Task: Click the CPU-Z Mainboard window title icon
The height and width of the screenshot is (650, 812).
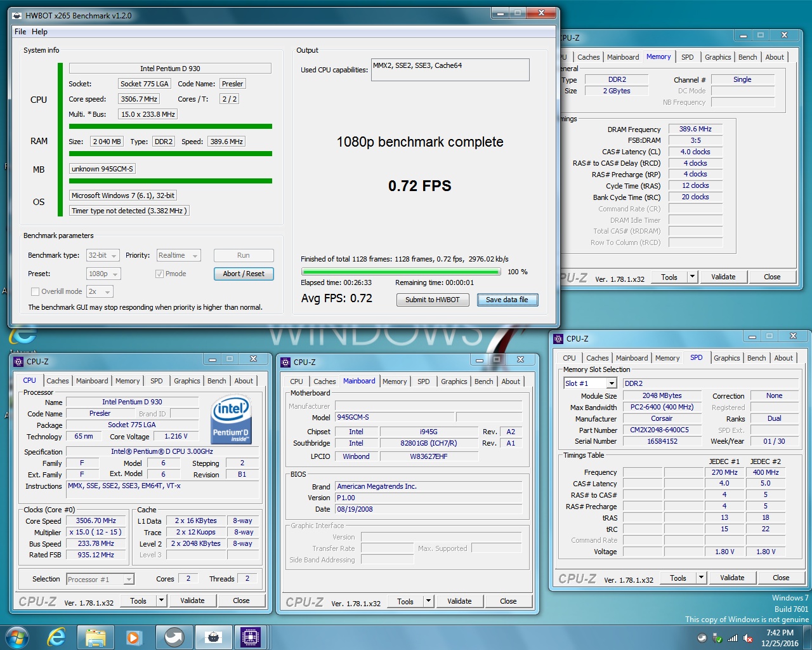Action: [285, 362]
